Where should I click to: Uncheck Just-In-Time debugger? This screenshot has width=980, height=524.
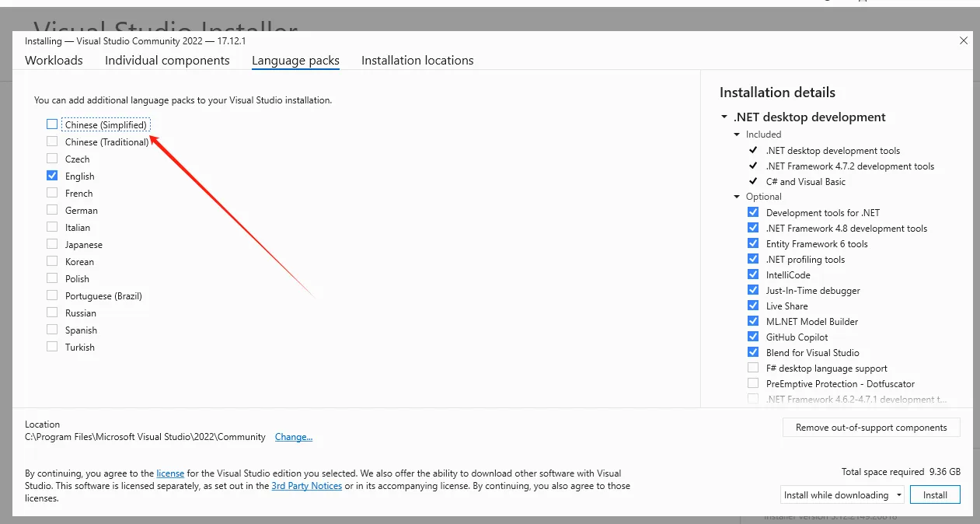(752, 290)
